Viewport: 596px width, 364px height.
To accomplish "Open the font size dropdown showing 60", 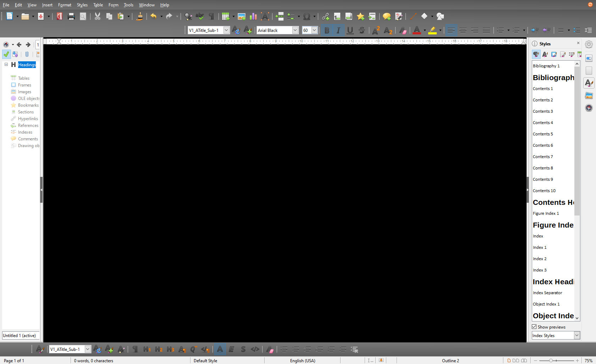I will pyautogui.click(x=314, y=30).
